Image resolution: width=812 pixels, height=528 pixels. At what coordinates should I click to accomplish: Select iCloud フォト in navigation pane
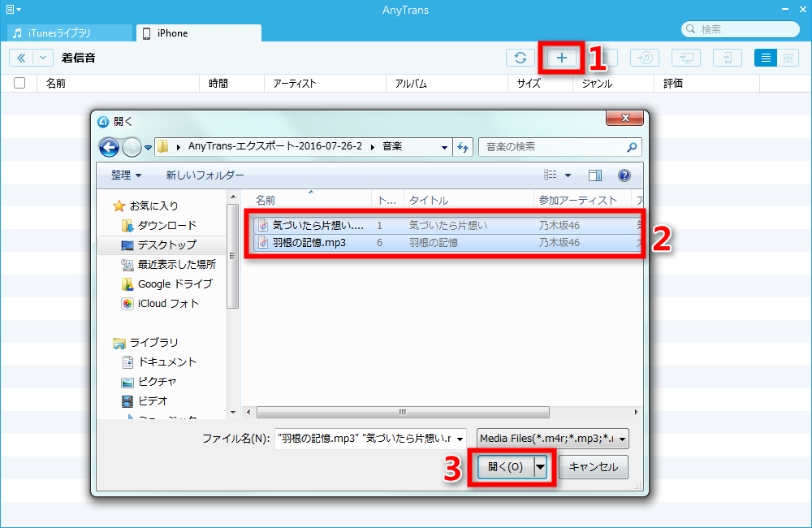point(160,304)
